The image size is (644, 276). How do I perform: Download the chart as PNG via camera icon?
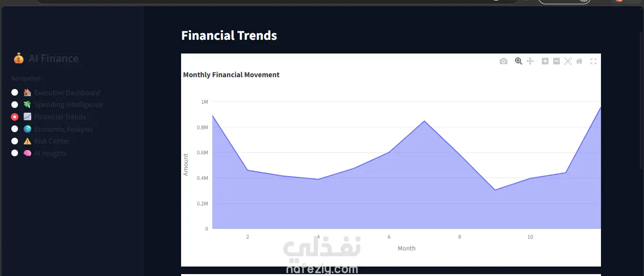point(504,61)
